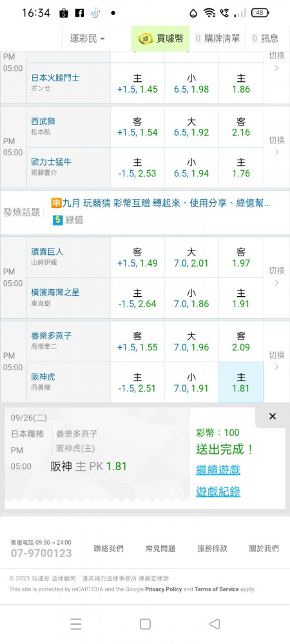
Task: Open the 買嚎幣 coin purchase button
Action: pos(160,39)
